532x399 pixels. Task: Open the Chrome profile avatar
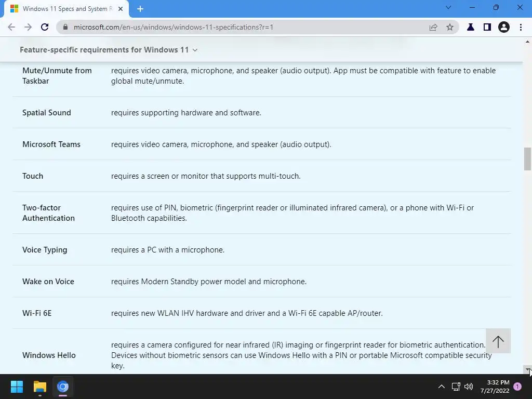[x=504, y=27]
